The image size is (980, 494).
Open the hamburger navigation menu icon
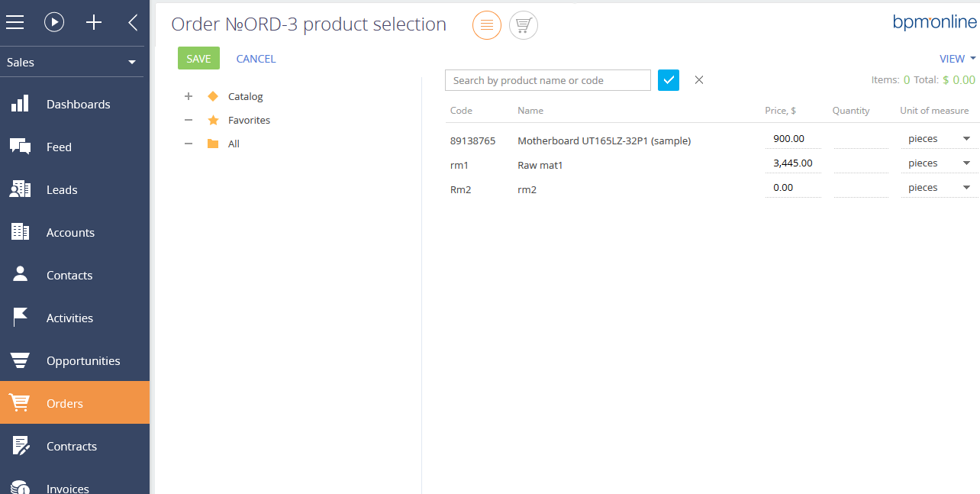coord(15,23)
